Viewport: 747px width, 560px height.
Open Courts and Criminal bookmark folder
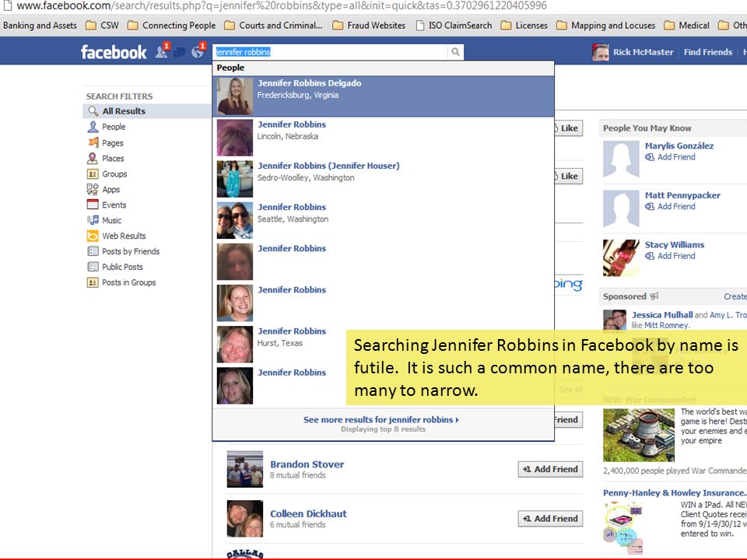(x=273, y=25)
